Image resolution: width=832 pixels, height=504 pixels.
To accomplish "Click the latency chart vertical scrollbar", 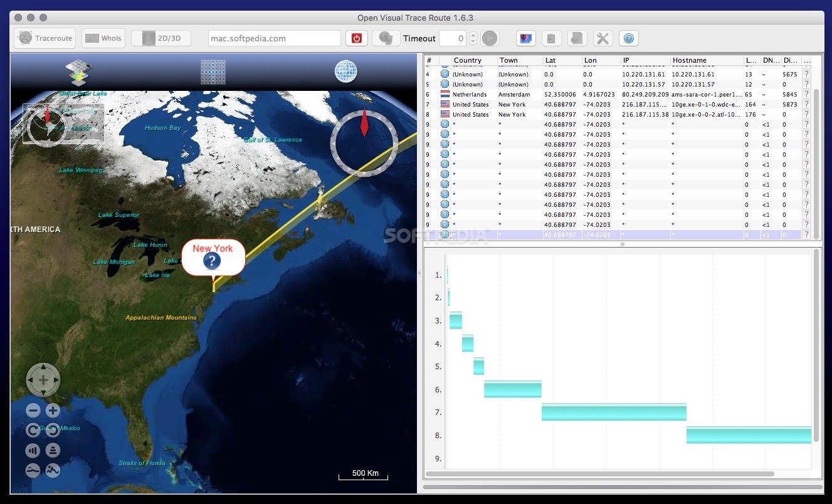I will [816, 346].
